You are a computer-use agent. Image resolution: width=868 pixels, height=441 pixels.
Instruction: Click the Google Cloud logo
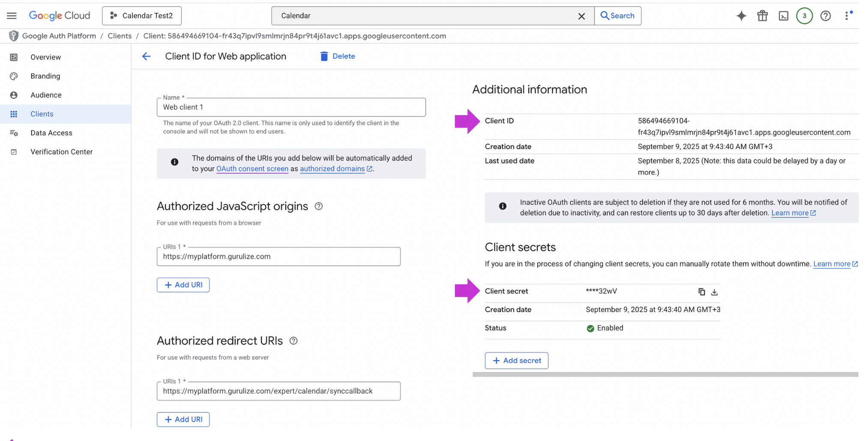click(60, 16)
